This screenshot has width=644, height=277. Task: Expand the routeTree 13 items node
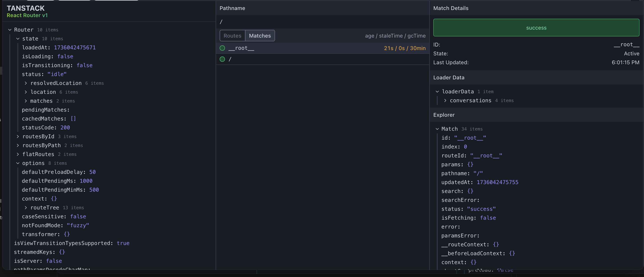click(x=26, y=208)
